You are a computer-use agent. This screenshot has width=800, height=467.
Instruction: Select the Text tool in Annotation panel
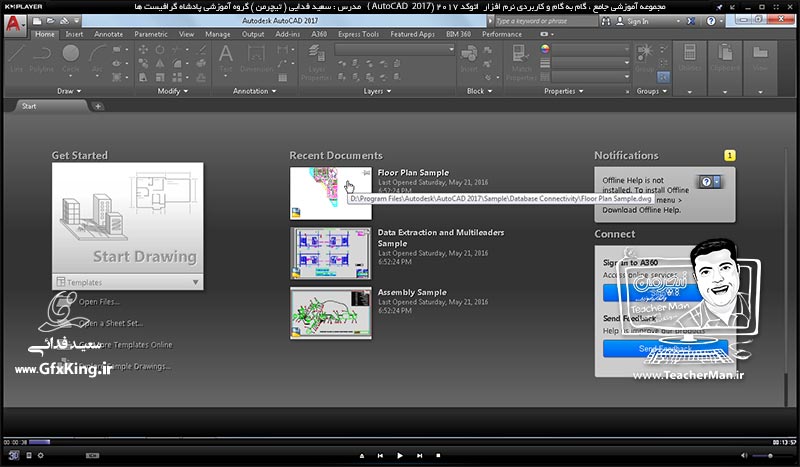click(226, 59)
